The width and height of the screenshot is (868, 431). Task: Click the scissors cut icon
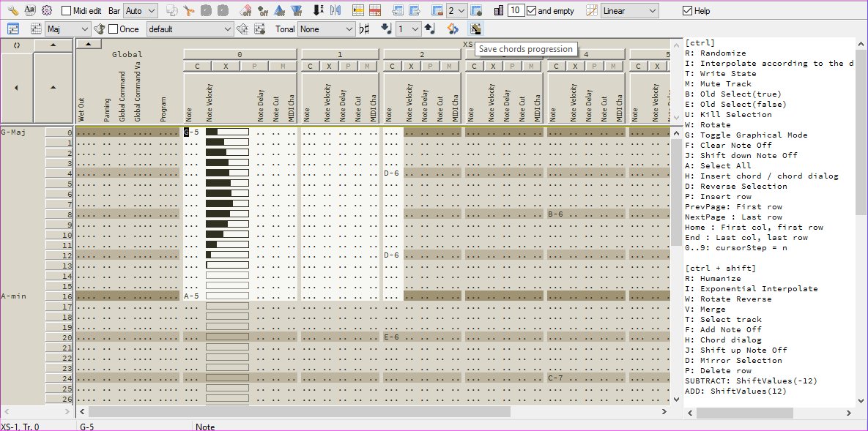click(x=189, y=10)
